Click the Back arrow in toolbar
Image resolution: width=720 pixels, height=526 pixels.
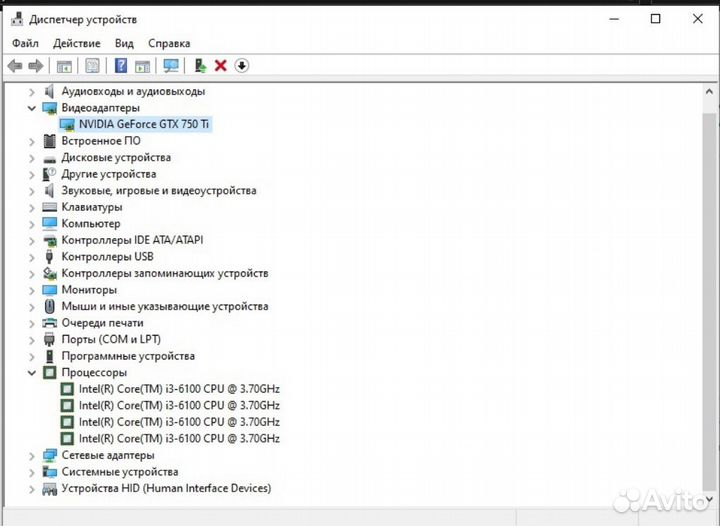15,66
